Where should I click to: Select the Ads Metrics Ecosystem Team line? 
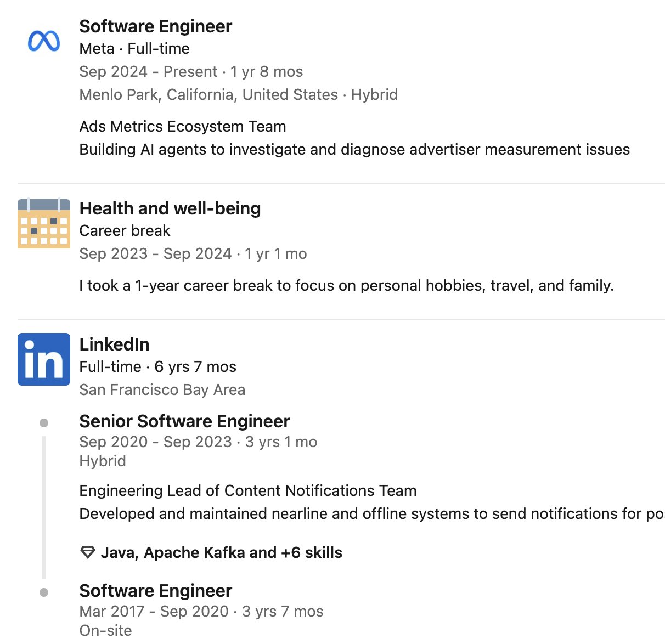(183, 127)
